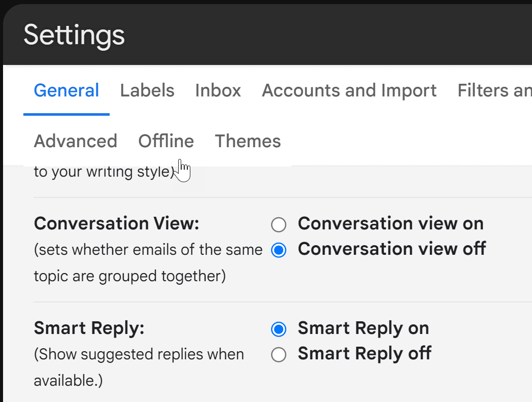This screenshot has height=402, width=532.
Task: Click the "Smart Reply:" section heading
Action: click(x=89, y=328)
